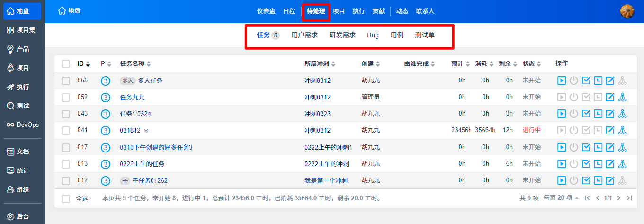Screen dimensions: 644x224
Task: Open the task link 0310下午创建的好多任务3
Action: [x=156, y=147]
